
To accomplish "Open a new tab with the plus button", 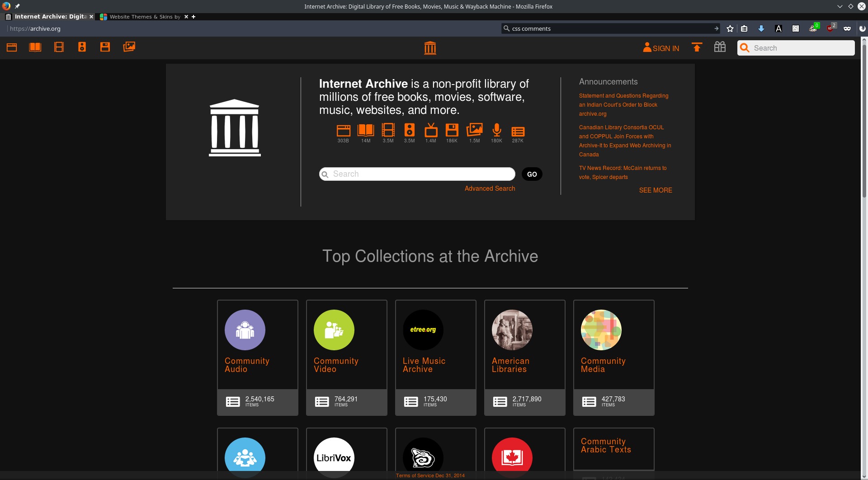I will pos(193,17).
